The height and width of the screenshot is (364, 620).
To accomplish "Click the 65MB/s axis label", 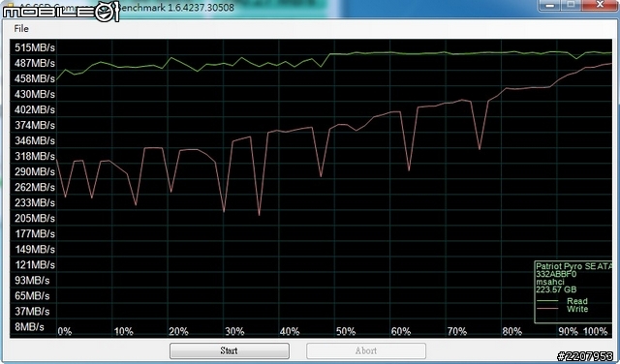I will (x=32, y=295).
